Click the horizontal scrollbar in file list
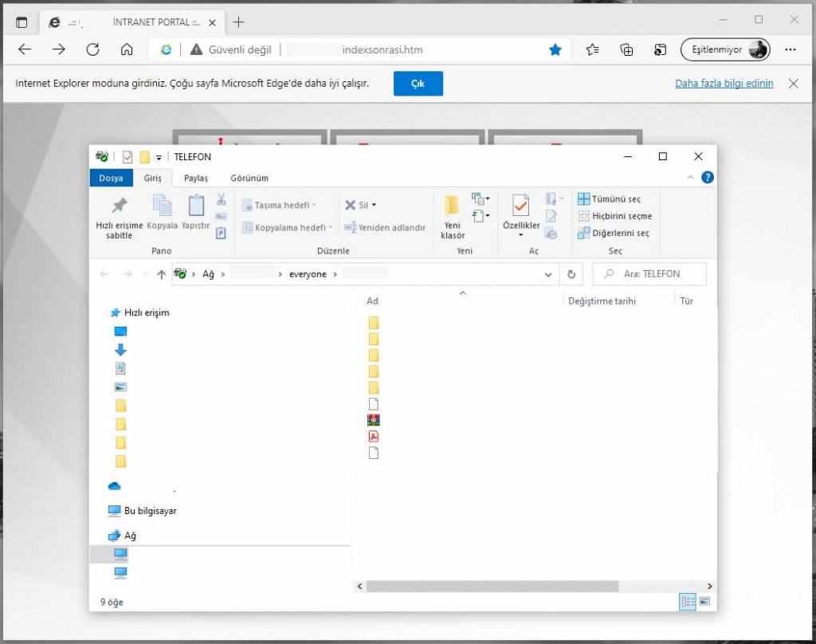This screenshot has height=644, width=816. coord(492,586)
